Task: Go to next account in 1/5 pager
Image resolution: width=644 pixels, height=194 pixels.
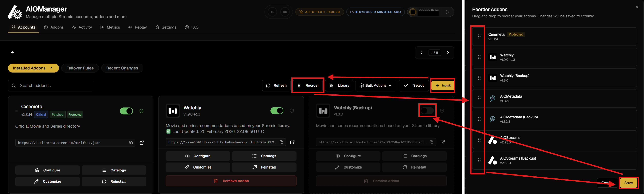Action: pyautogui.click(x=448, y=53)
